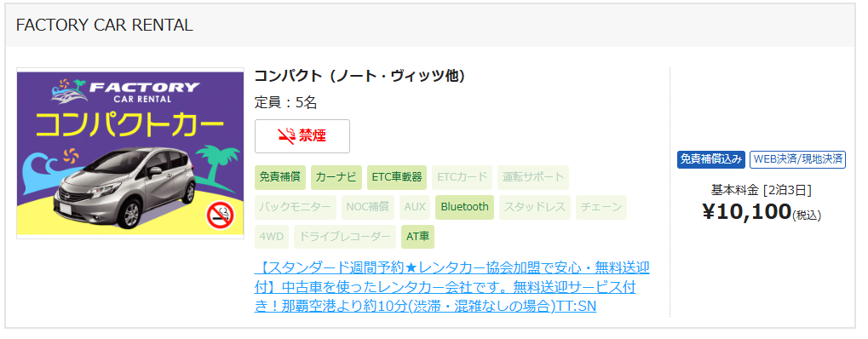Click the スタッドレス tag

[x=535, y=207]
